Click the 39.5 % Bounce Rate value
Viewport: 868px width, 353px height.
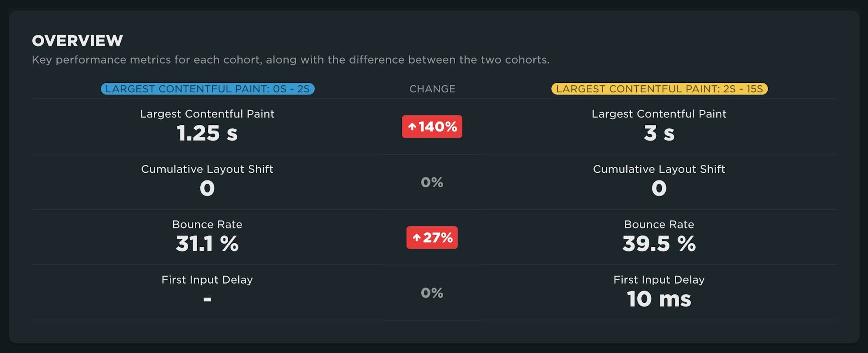point(658,243)
